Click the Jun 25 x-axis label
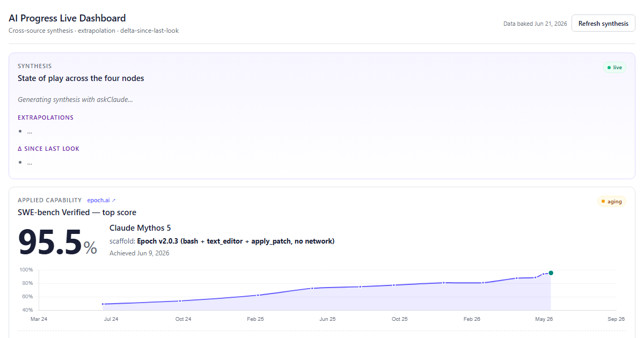The image size is (644, 338). [x=327, y=319]
